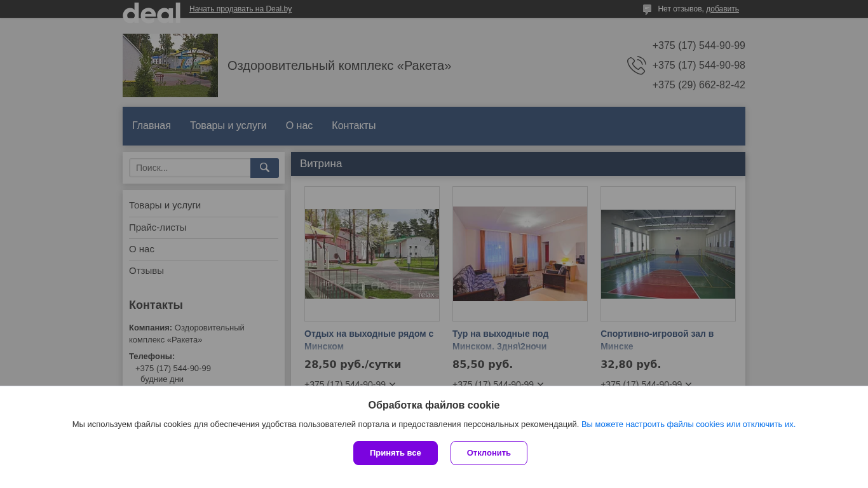Image resolution: width=868 pixels, height=488 pixels.
Task: Click the reviews speech bubble icon
Action: (647, 10)
